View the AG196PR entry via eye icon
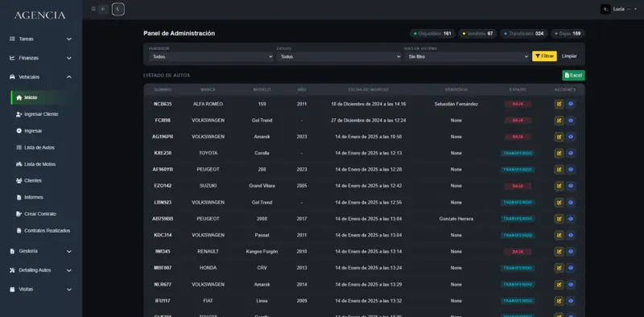The width and height of the screenshot is (644, 317). (571, 137)
